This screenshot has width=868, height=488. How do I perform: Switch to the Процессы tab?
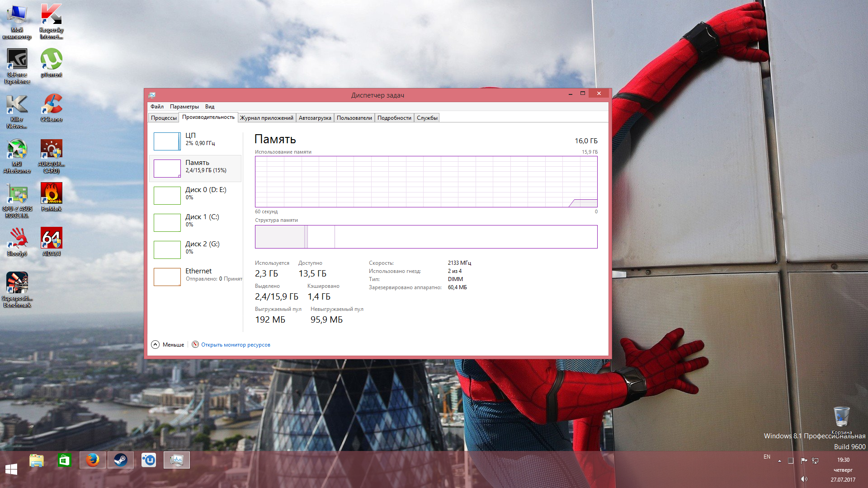pos(164,118)
